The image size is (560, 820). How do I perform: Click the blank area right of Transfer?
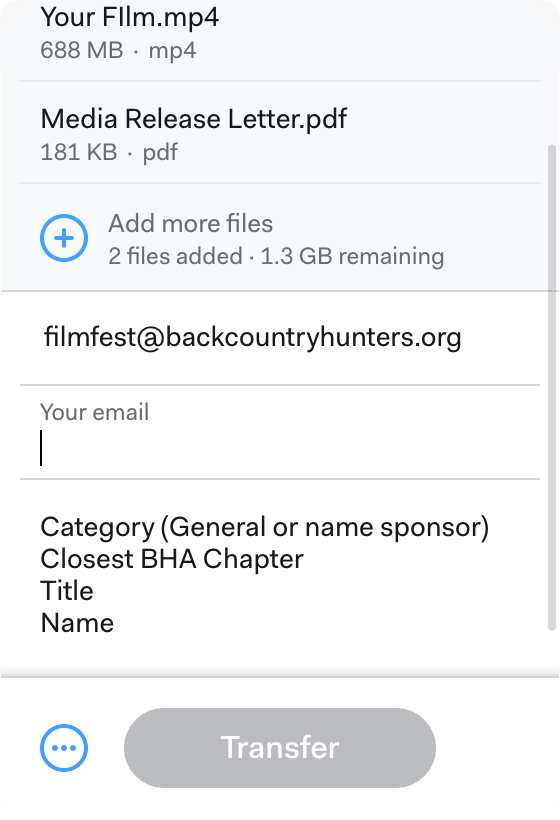coord(497,748)
